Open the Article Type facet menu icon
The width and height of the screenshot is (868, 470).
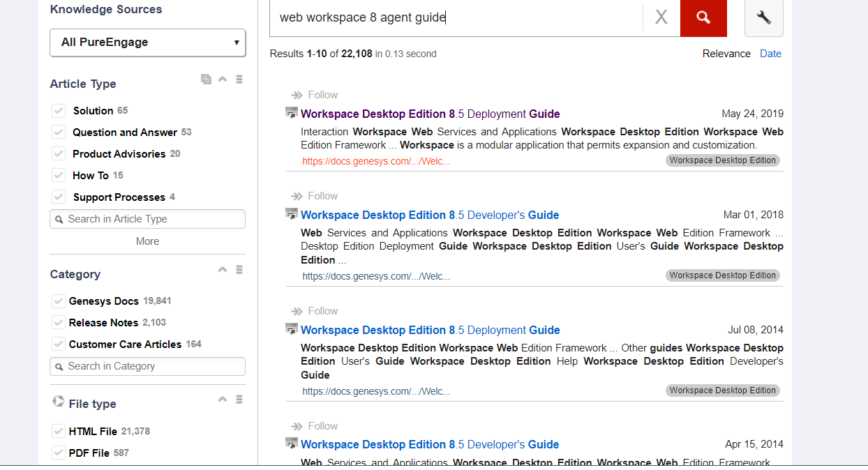(x=239, y=79)
